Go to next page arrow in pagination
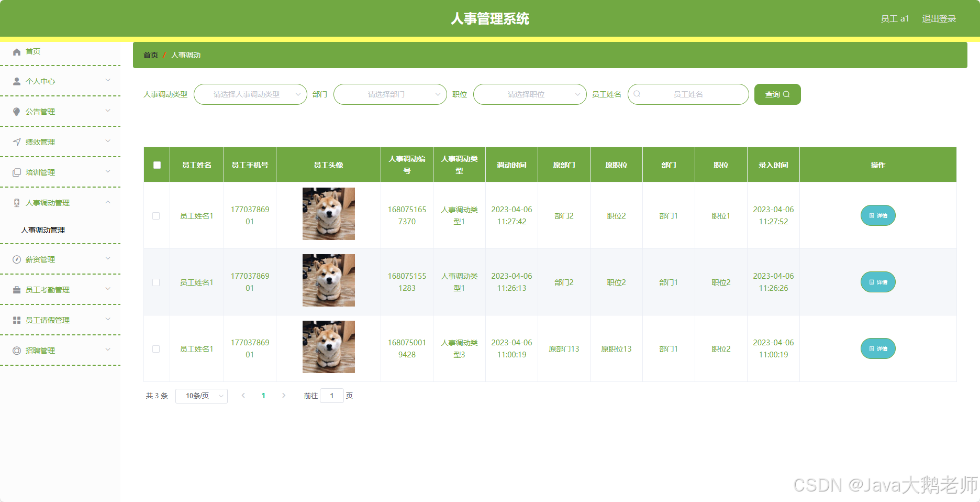Image resolution: width=980 pixels, height=502 pixels. pyautogui.click(x=284, y=396)
